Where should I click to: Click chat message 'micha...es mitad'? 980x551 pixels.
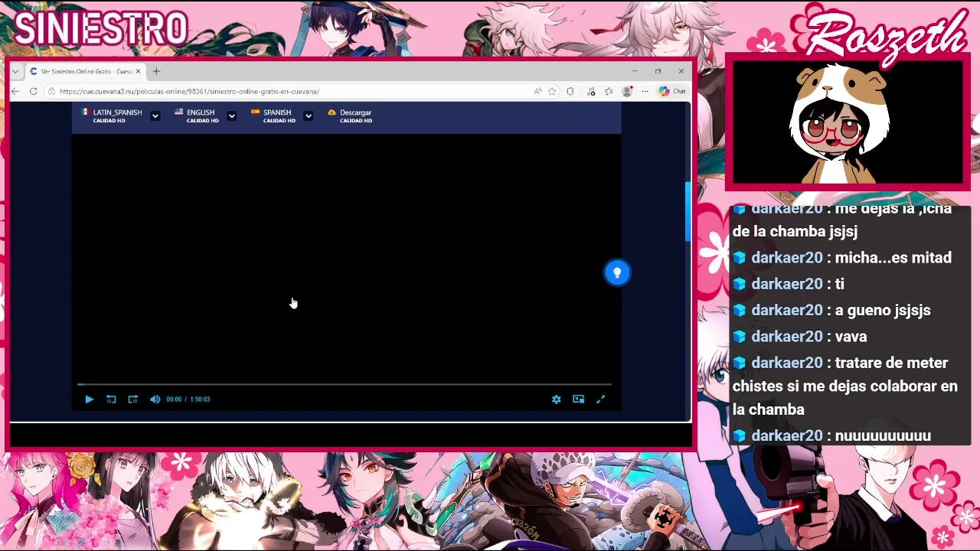tap(893, 258)
